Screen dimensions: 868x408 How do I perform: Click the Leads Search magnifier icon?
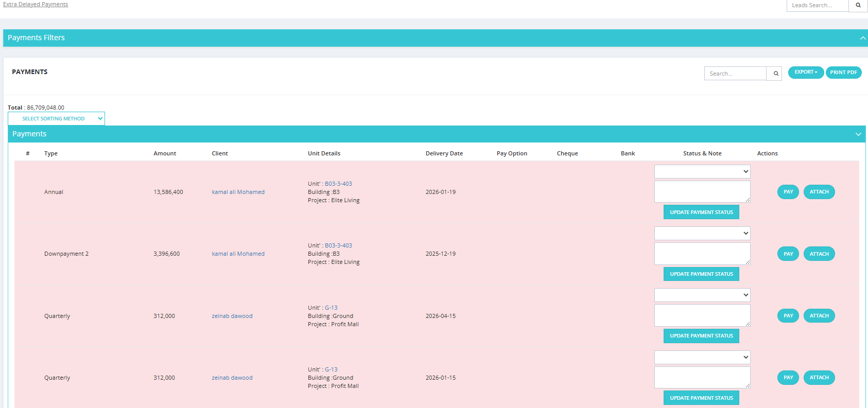click(x=858, y=5)
